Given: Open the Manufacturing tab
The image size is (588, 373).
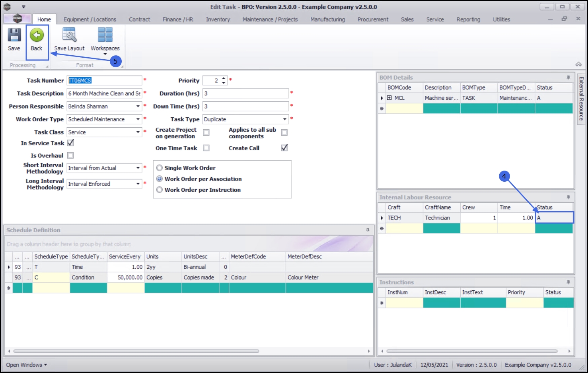Looking at the screenshot, I should [x=327, y=19].
